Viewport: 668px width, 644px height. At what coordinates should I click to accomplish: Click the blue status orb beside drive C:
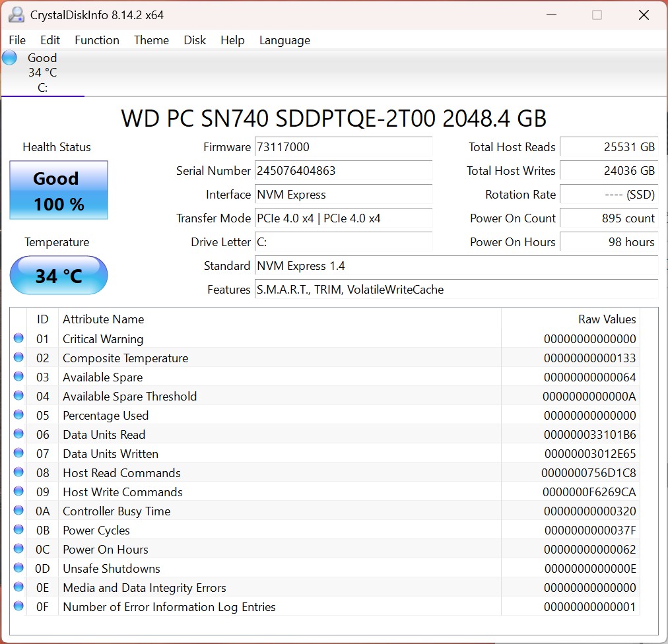pos(9,58)
